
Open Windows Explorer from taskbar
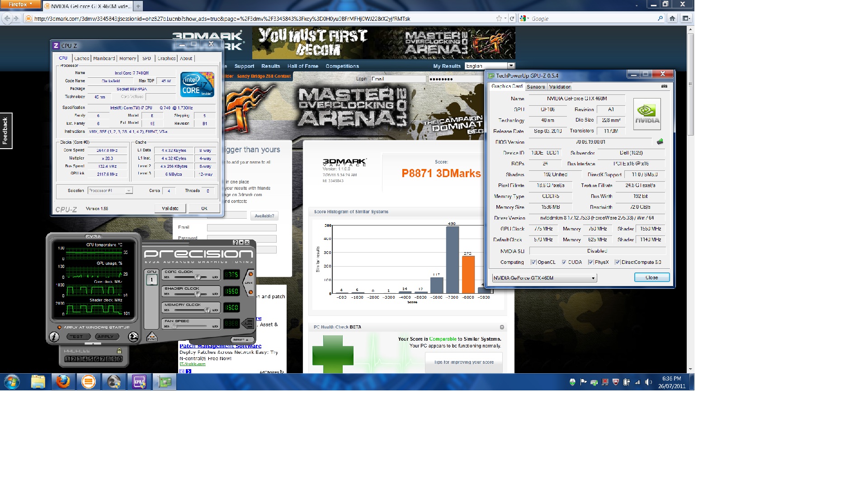(38, 382)
